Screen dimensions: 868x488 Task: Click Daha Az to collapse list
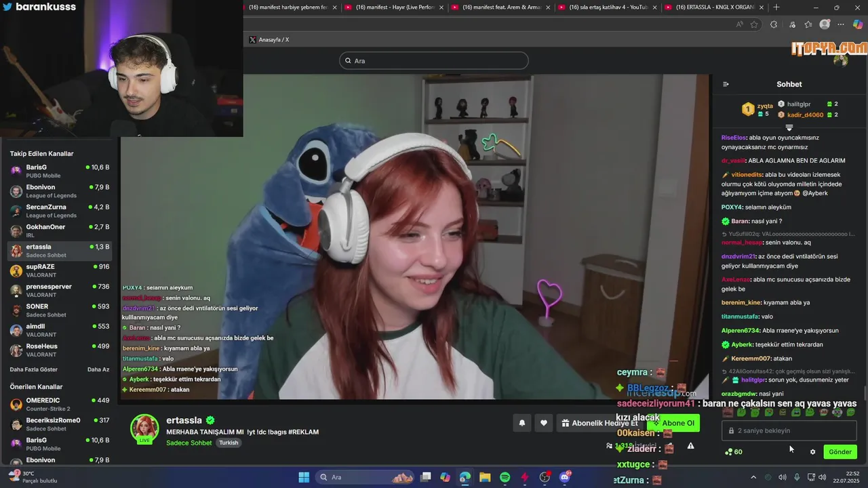[98, 369]
